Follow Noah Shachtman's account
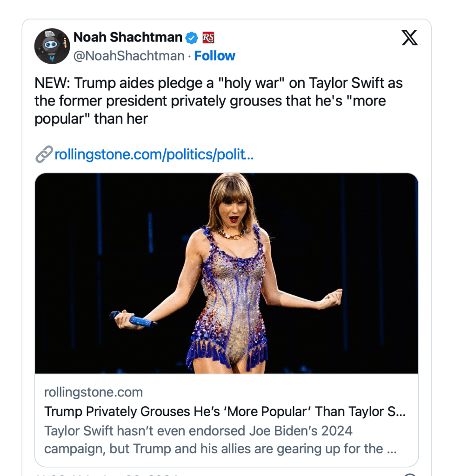The height and width of the screenshot is (476, 454). tap(214, 56)
